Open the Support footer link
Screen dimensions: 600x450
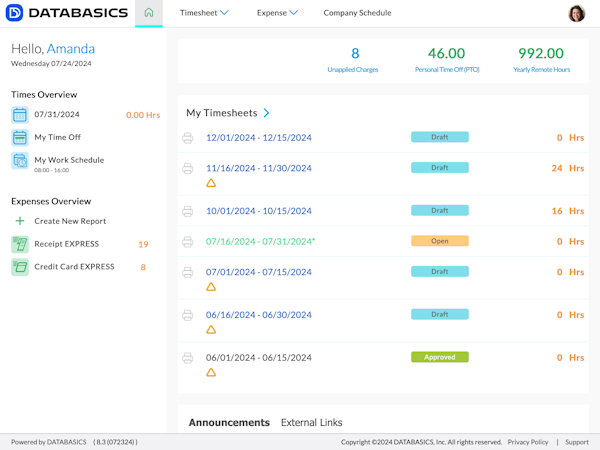[577, 442]
